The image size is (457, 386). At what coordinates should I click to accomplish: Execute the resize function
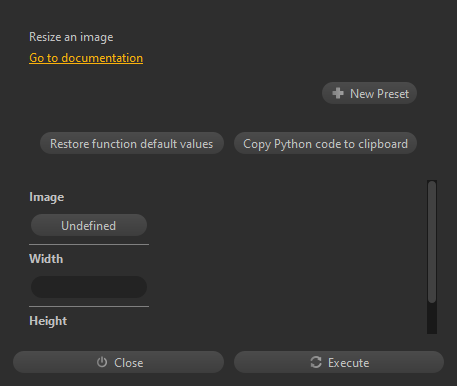click(339, 362)
